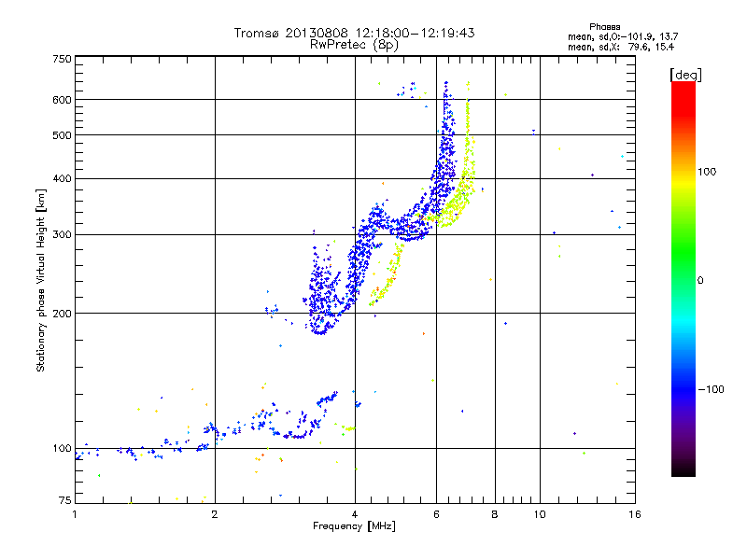Click the black bottom of the colorbar

click(684, 469)
